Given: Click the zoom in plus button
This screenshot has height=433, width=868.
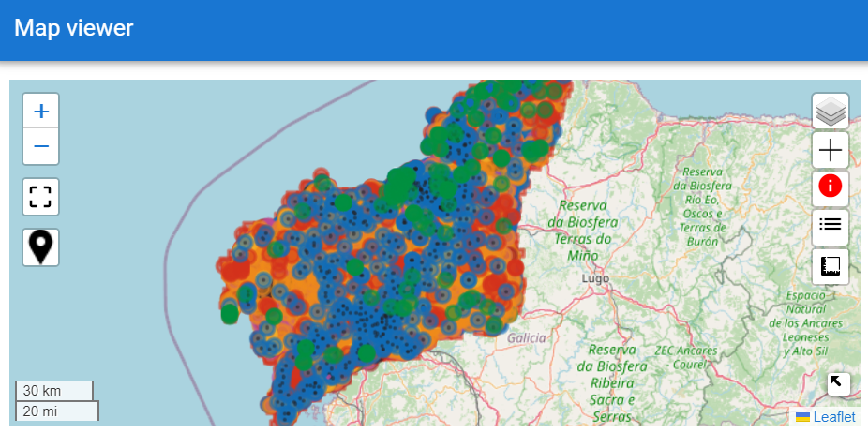Looking at the screenshot, I should (x=41, y=112).
